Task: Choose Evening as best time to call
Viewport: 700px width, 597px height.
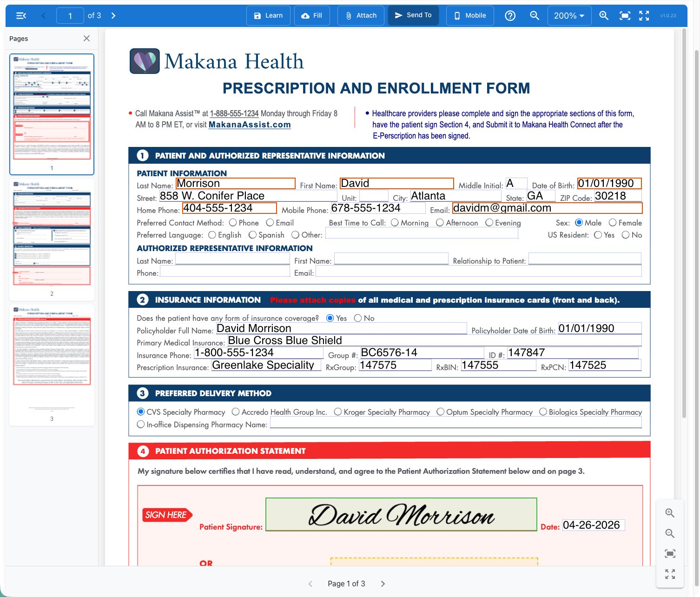Action: tap(489, 223)
